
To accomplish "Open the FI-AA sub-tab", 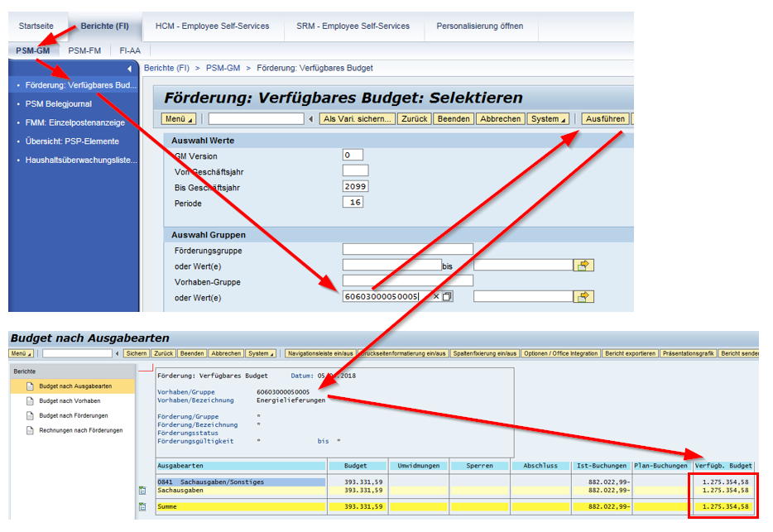I will (130, 50).
